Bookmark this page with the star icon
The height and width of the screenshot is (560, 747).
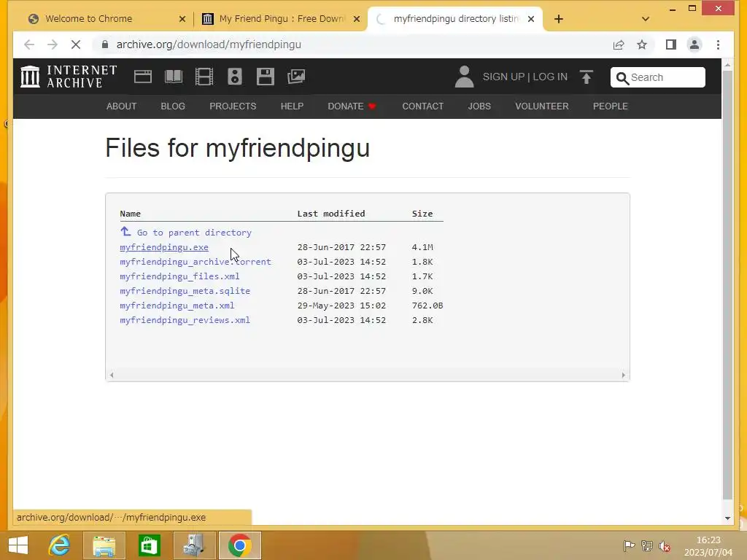point(642,44)
